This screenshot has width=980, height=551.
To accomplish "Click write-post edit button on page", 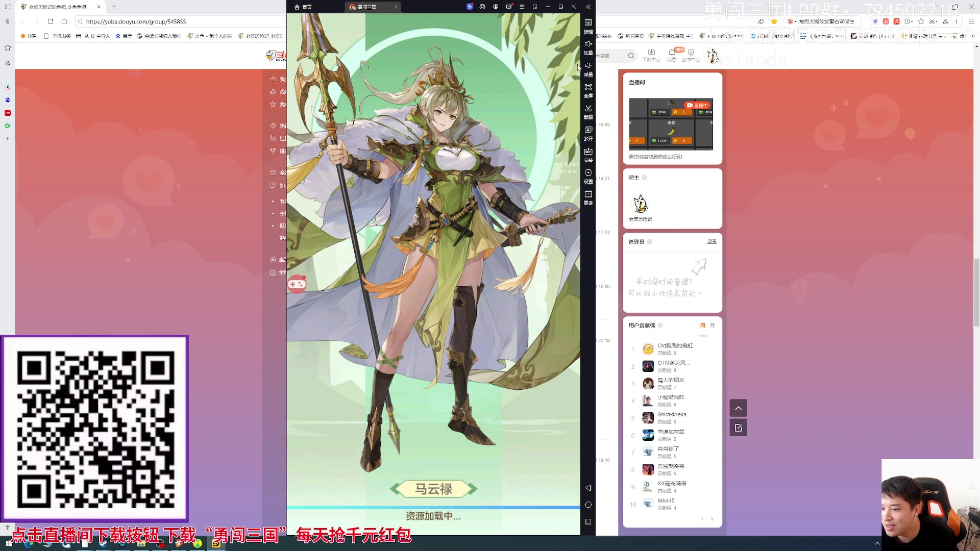I will [x=739, y=428].
